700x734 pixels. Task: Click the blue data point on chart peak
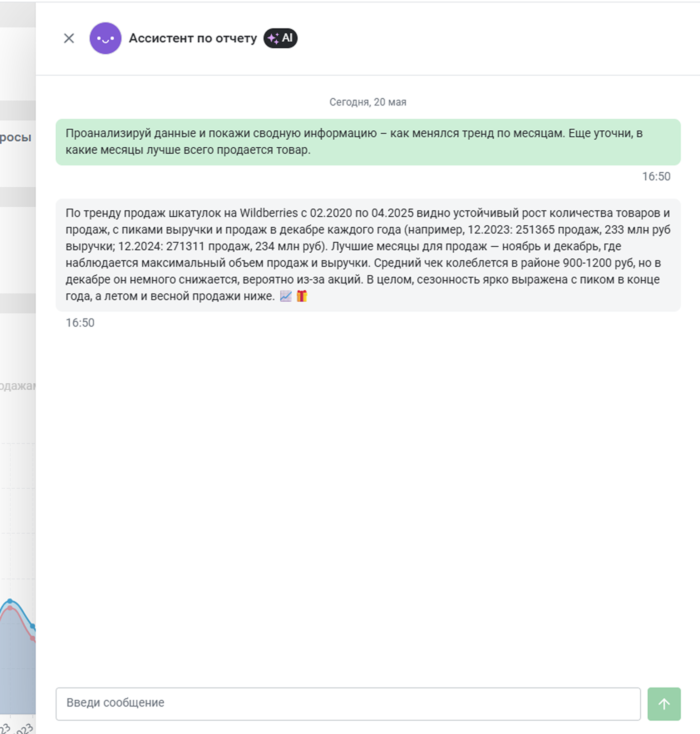[x=10, y=601]
